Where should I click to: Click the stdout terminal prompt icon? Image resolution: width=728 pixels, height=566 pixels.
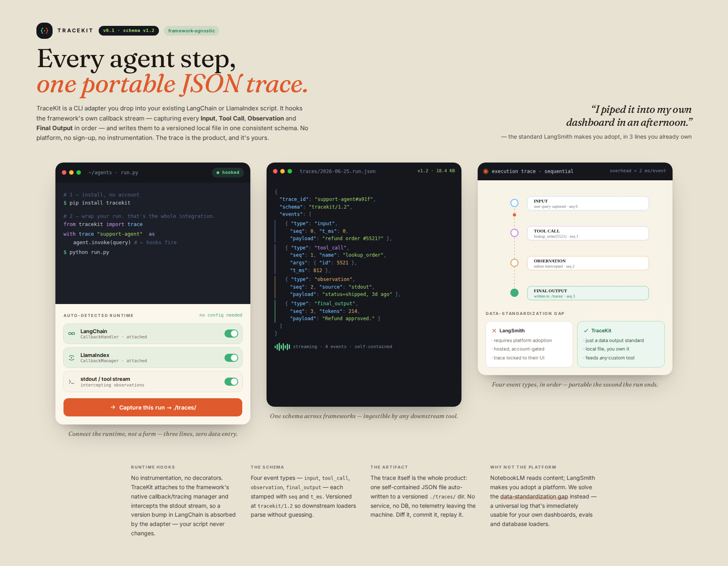pos(72,382)
